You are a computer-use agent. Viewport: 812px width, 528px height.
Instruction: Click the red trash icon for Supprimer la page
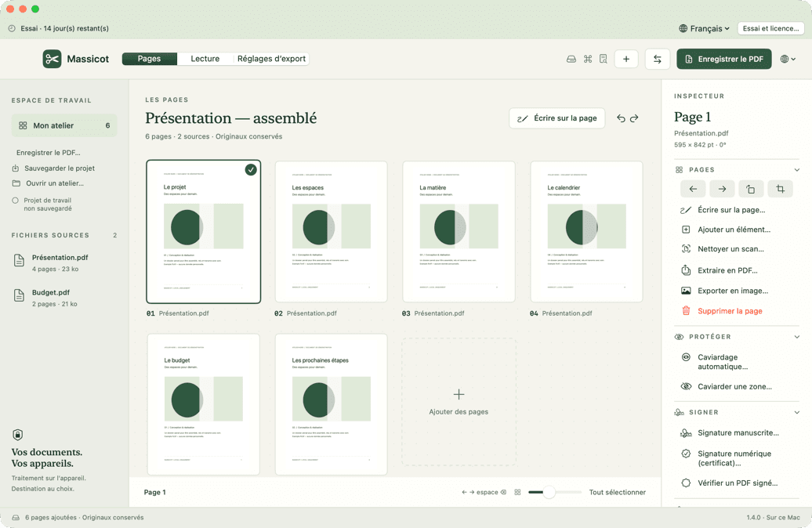[686, 310]
